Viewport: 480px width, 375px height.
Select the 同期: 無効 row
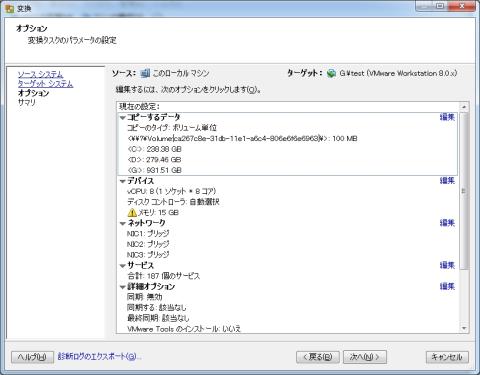[145, 297]
